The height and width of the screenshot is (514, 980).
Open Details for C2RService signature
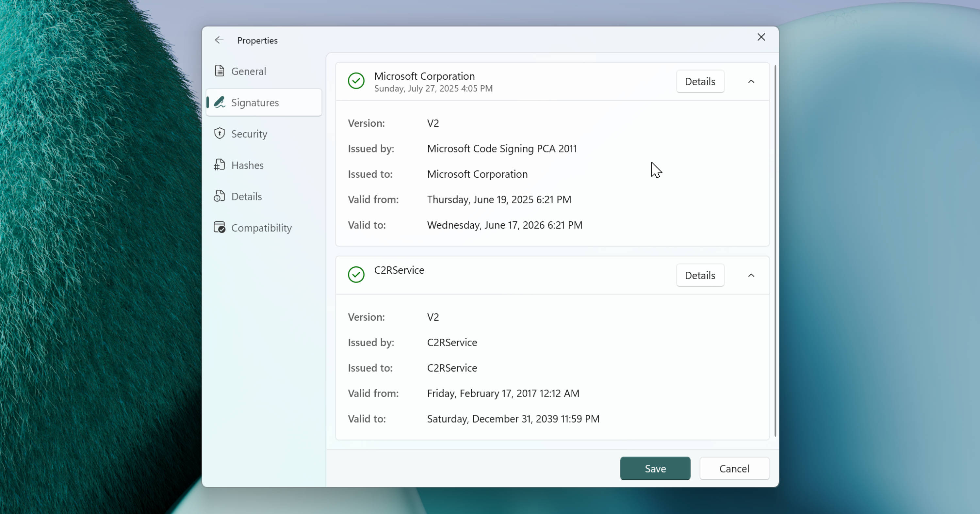point(700,275)
